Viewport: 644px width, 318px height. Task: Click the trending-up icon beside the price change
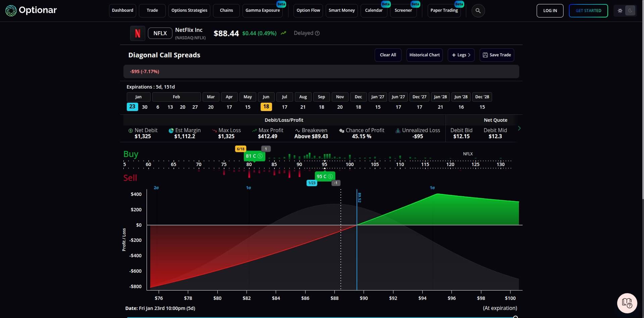tap(283, 33)
